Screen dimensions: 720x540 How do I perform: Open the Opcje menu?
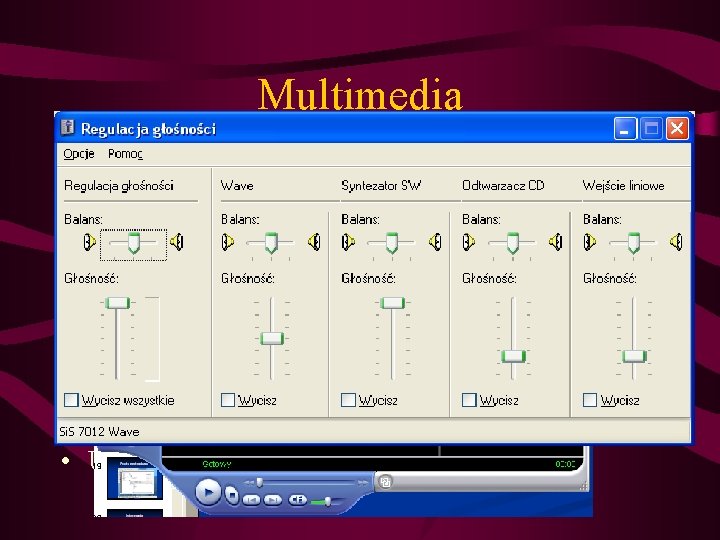pyautogui.click(x=79, y=154)
